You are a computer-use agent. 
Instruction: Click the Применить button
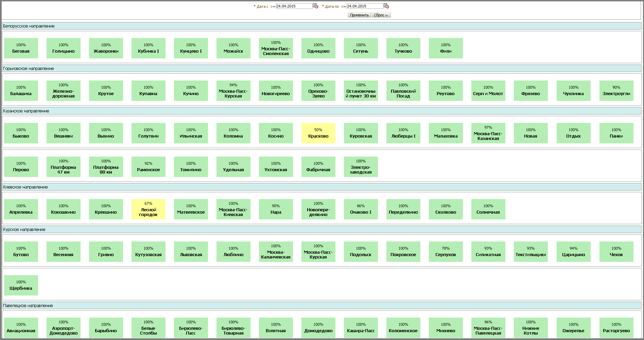(x=359, y=15)
